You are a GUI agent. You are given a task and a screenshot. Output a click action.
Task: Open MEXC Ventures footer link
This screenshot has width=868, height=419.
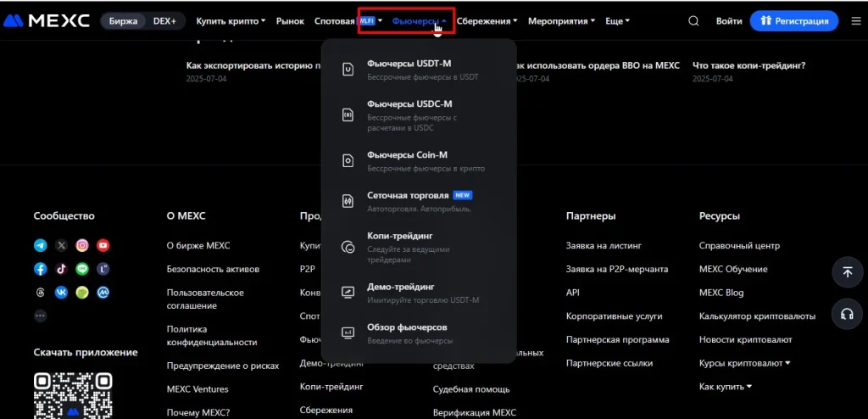click(197, 389)
